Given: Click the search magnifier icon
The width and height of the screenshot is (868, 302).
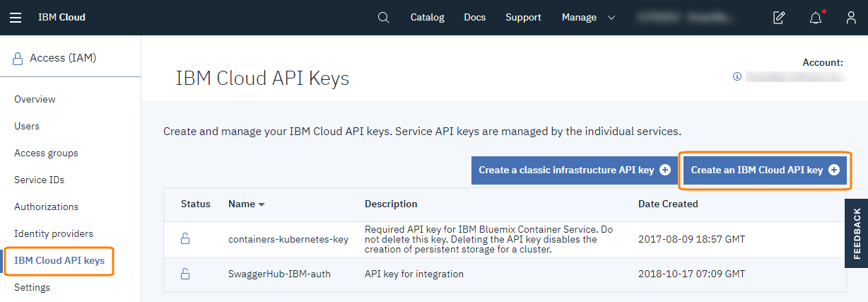Looking at the screenshot, I should click(384, 18).
